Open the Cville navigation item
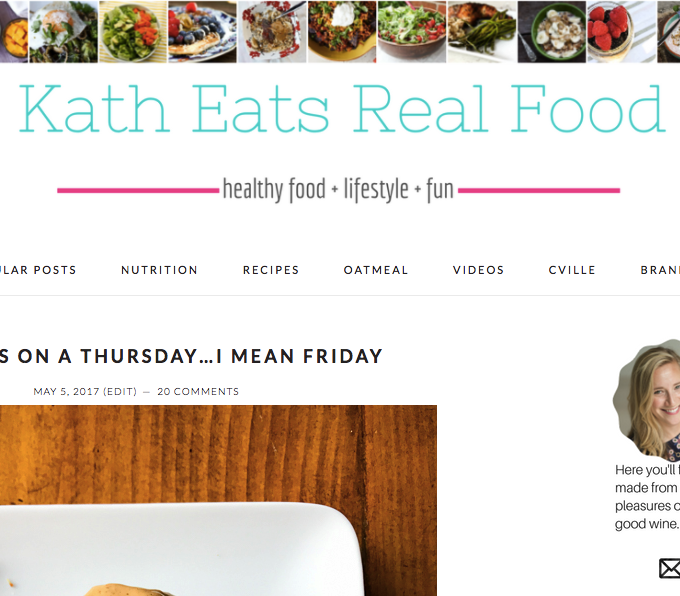The height and width of the screenshot is (596, 680). click(572, 270)
